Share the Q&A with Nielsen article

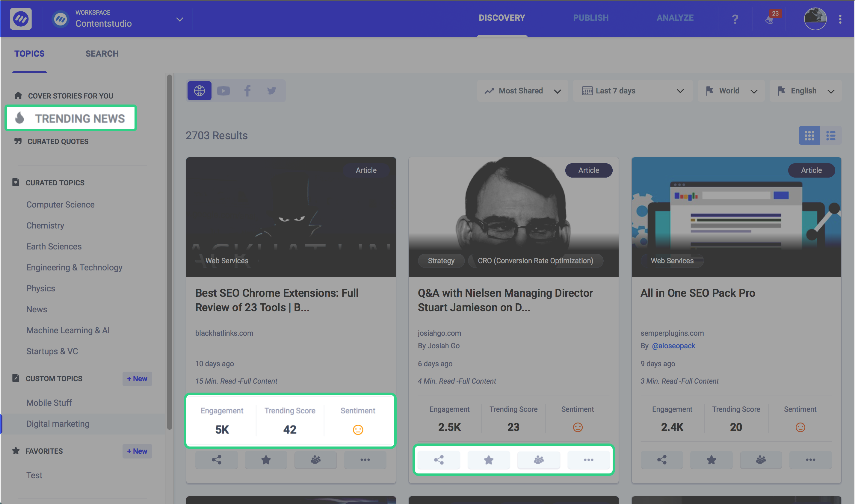(x=439, y=460)
